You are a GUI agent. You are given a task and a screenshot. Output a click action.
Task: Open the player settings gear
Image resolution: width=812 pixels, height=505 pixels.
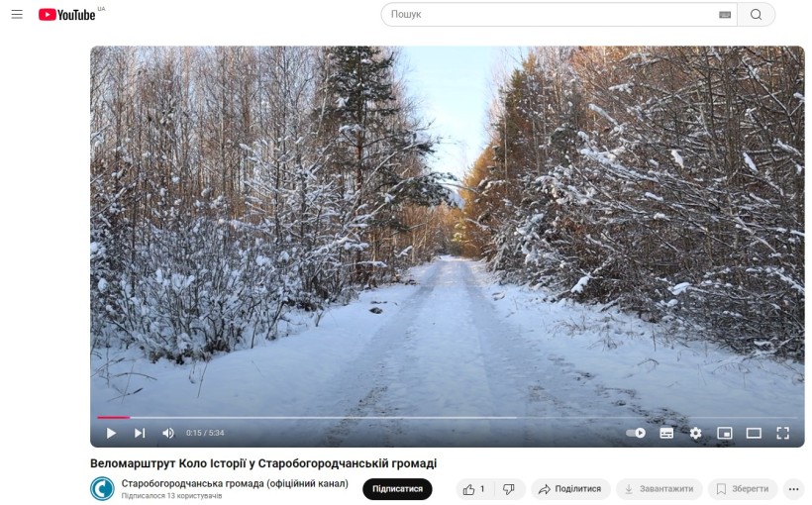[695, 433]
